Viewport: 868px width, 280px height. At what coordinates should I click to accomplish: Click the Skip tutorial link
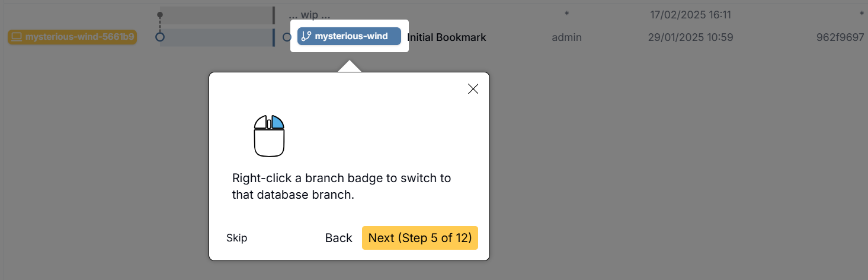coord(236,238)
